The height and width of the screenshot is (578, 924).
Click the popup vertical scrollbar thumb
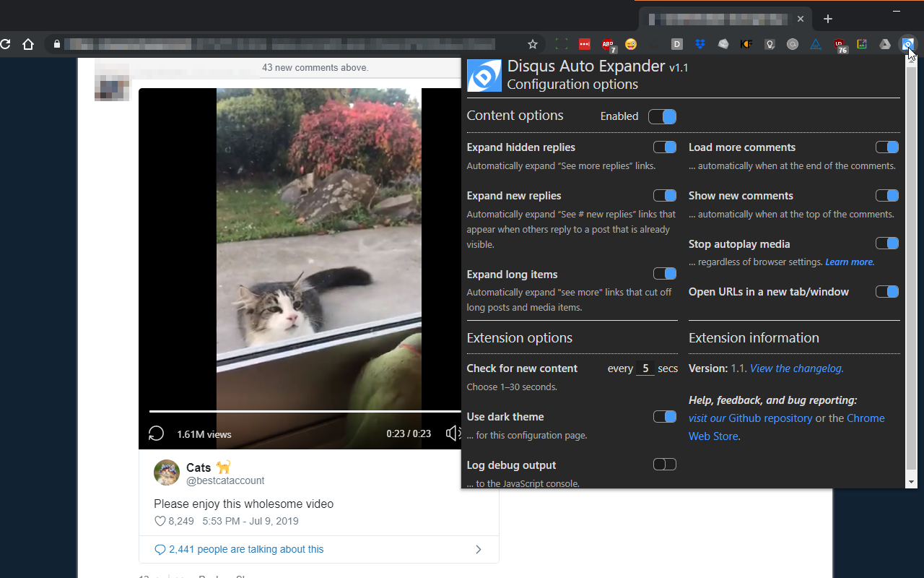(911, 267)
